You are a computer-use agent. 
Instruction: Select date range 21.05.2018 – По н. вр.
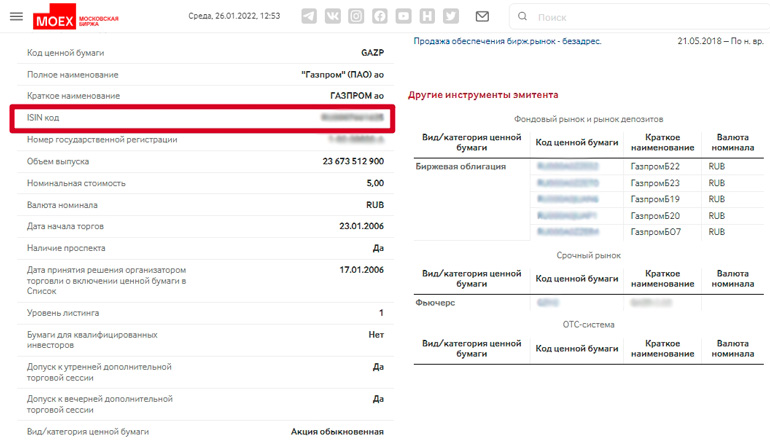pos(720,41)
